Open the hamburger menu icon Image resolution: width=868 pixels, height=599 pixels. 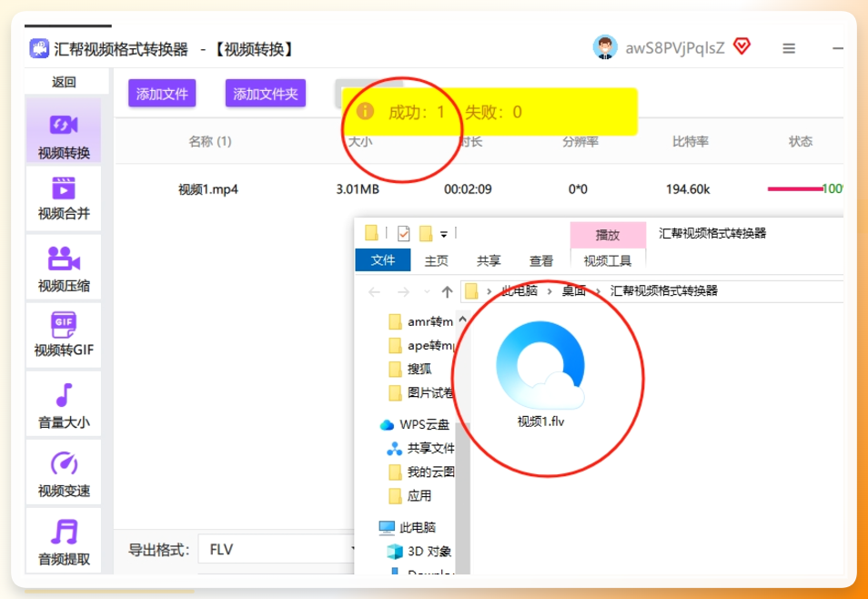tap(789, 49)
